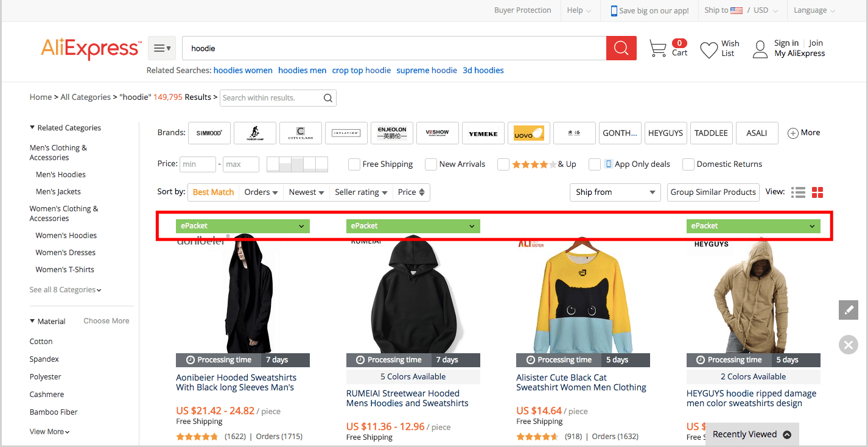Click the pencil edit icon on right edge
Viewport: 868px width, 447px height.
[x=848, y=309]
